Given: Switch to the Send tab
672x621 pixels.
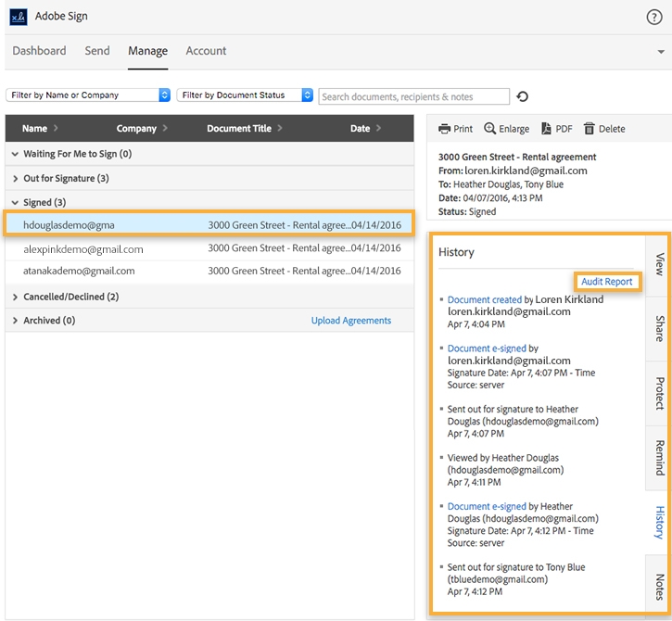Looking at the screenshot, I should pos(97,51).
